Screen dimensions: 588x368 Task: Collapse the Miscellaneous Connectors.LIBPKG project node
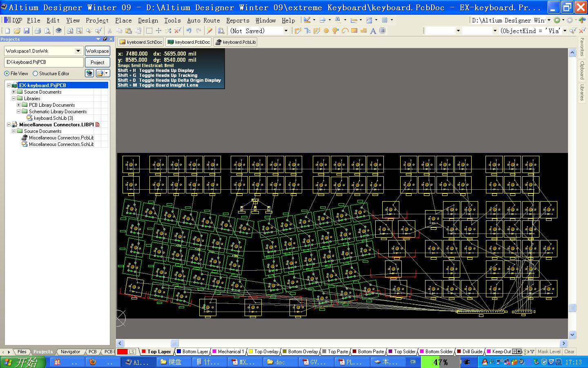coord(9,125)
